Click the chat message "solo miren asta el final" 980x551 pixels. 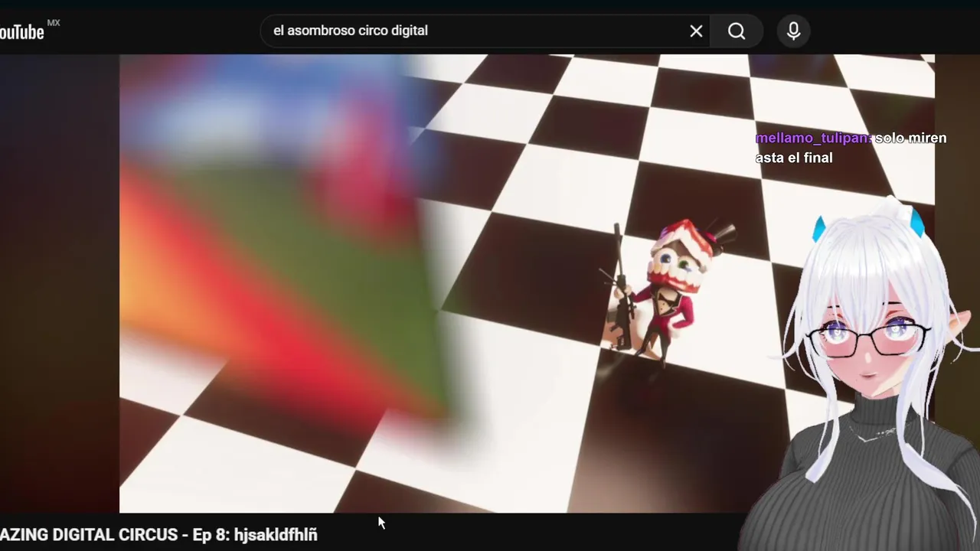[x=851, y=148]
